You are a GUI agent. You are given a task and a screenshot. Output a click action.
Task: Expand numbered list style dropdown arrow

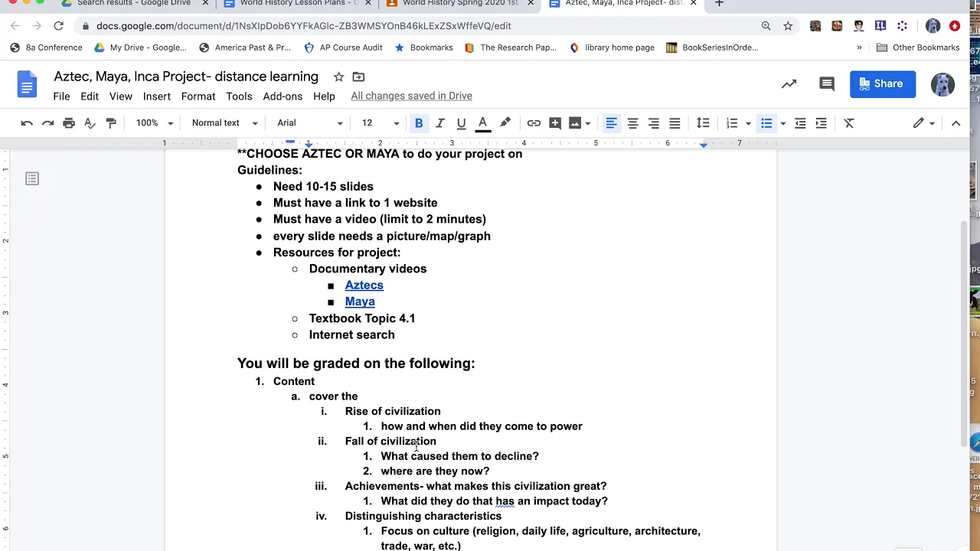[x=748, y=123]
